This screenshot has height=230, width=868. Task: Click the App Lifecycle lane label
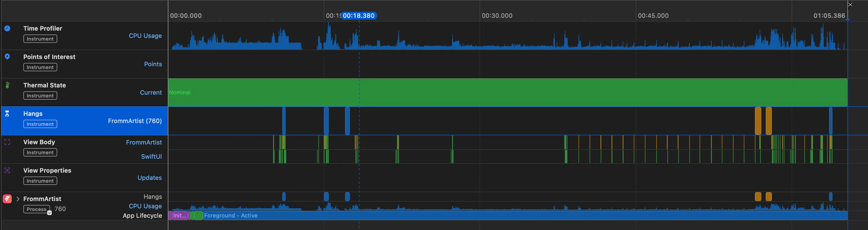point(142,216)
